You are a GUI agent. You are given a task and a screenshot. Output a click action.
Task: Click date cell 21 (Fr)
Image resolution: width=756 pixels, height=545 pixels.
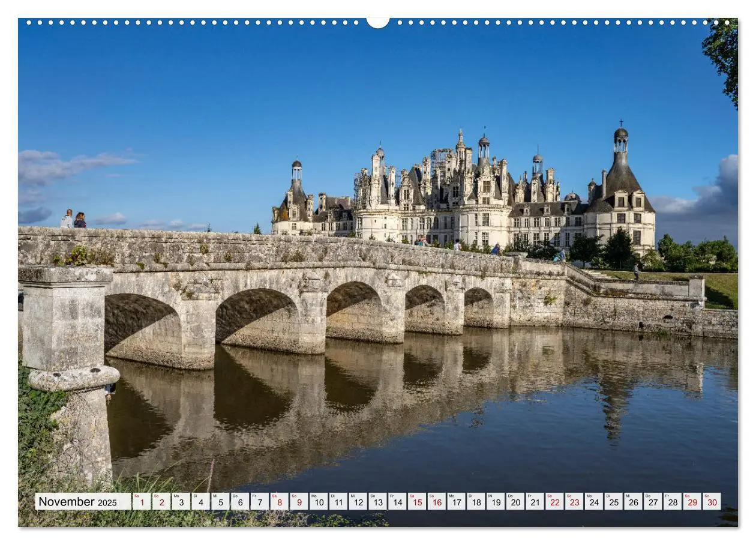point(535,502)
